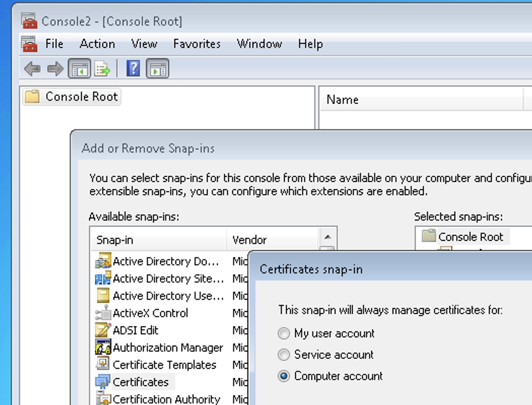Sort list by Vendor column header
This screenshot has width=532, height=405.
click(x=273, y=240)
